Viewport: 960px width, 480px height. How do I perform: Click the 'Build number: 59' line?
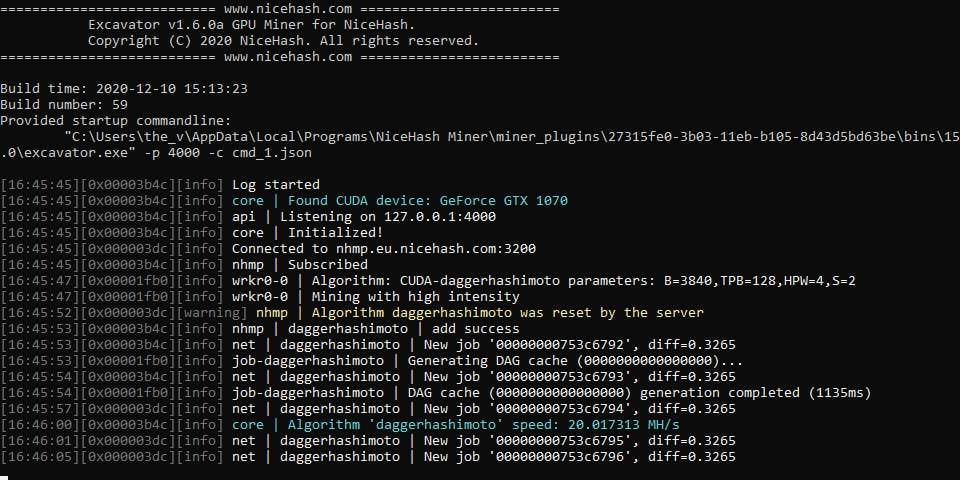tap(64, 105)
